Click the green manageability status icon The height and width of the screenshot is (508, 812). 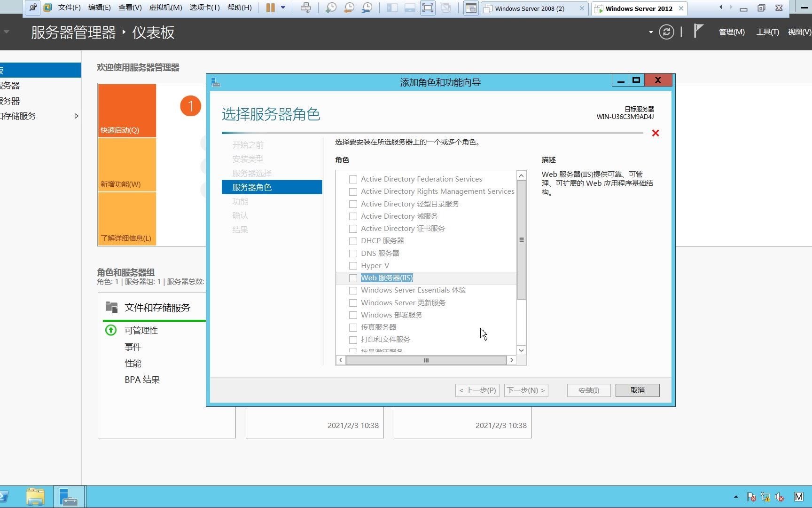pyautogui.click(x=111, y=330)
